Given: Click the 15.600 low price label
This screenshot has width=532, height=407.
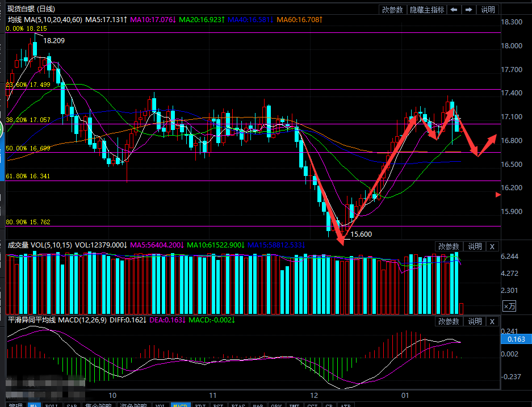Looking at the screenshot, I should 361,234.
